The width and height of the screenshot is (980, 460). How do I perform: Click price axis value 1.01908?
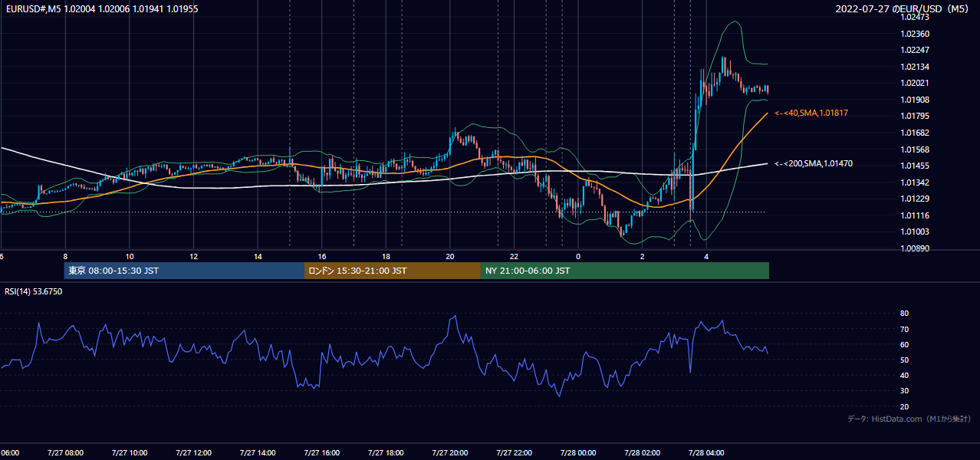pyautogui.click(x=915, y=100)
